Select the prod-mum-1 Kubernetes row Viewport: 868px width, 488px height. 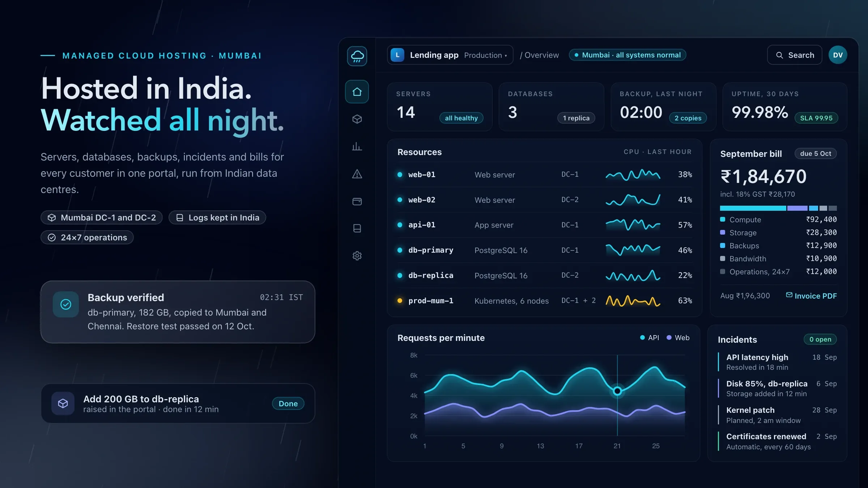click(544, 301)
